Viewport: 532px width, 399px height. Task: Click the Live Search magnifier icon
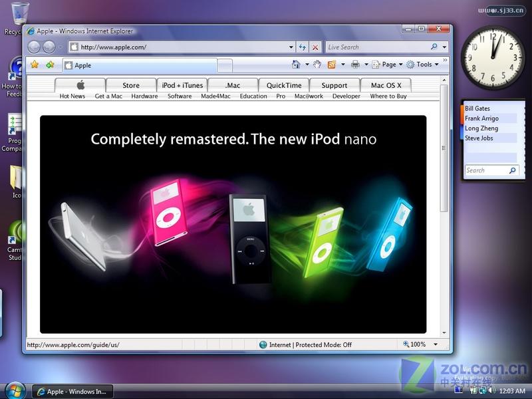click(x=434, y=47)
